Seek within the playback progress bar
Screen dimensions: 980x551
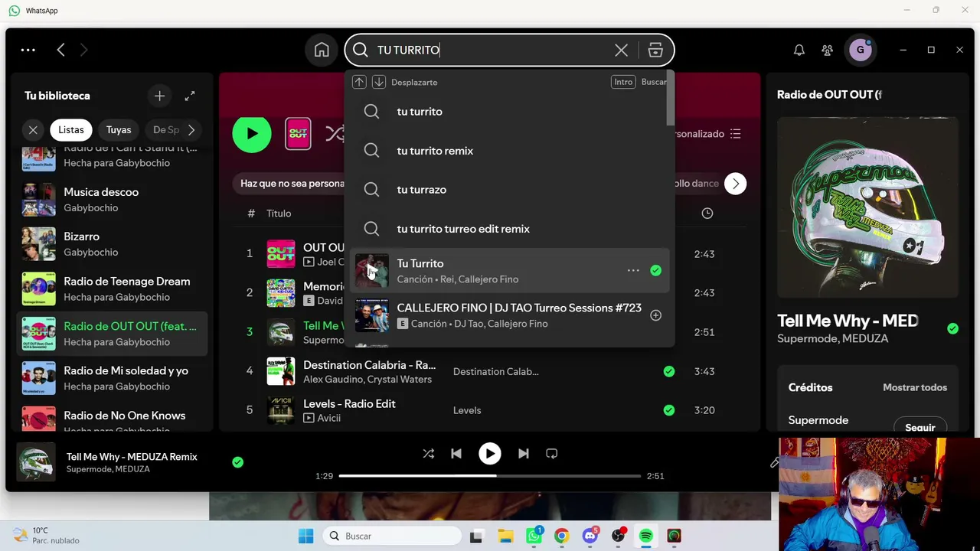click(x=490, y=476)
